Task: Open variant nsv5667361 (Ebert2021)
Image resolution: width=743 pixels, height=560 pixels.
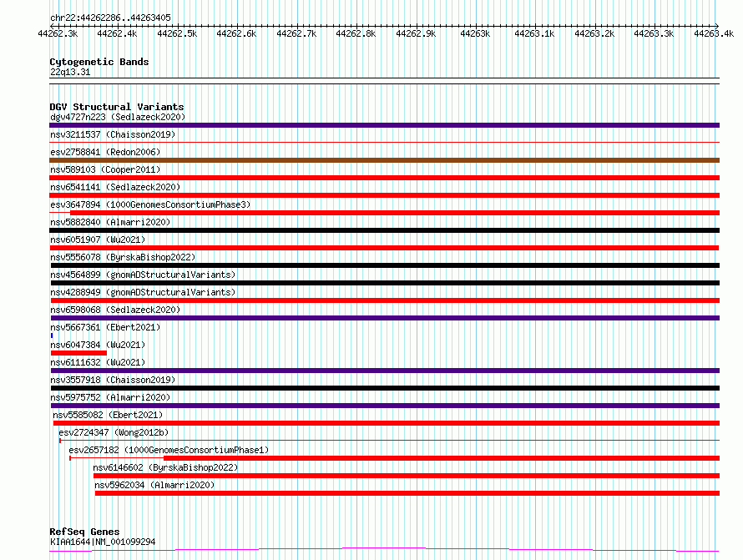Action: click(105, 327)
